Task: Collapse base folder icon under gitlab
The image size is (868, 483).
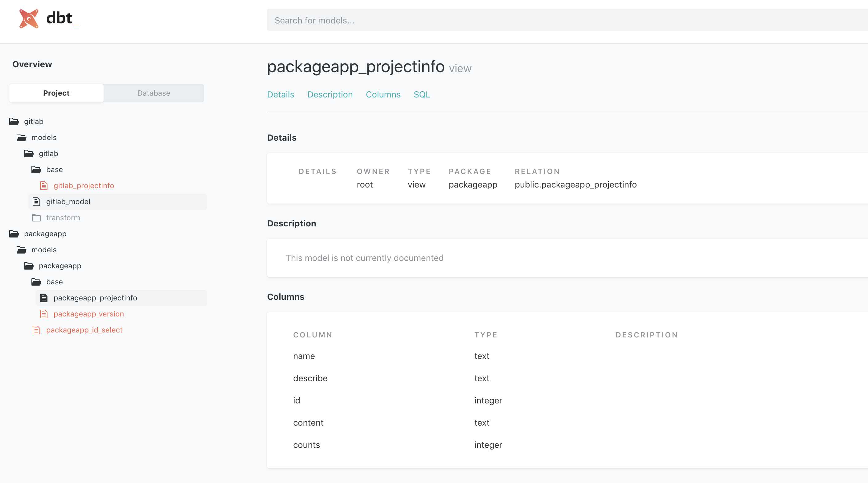Action: [36, 170]
